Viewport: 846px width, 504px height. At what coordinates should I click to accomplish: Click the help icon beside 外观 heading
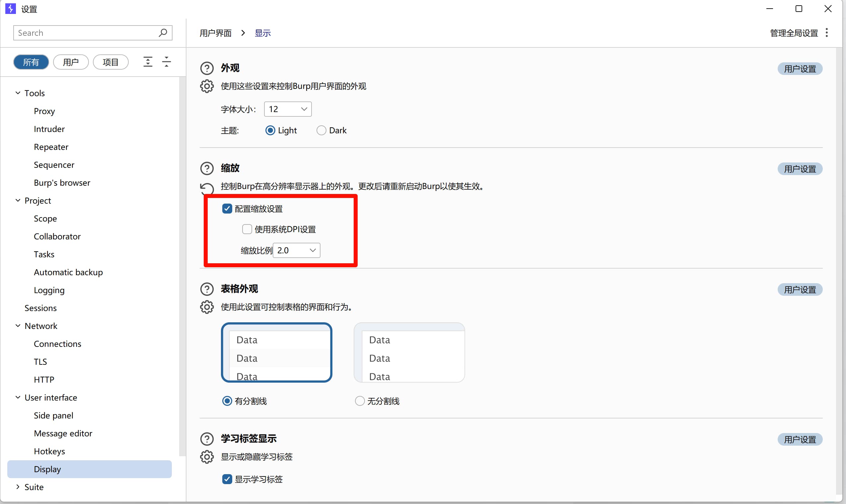point(207,68)
